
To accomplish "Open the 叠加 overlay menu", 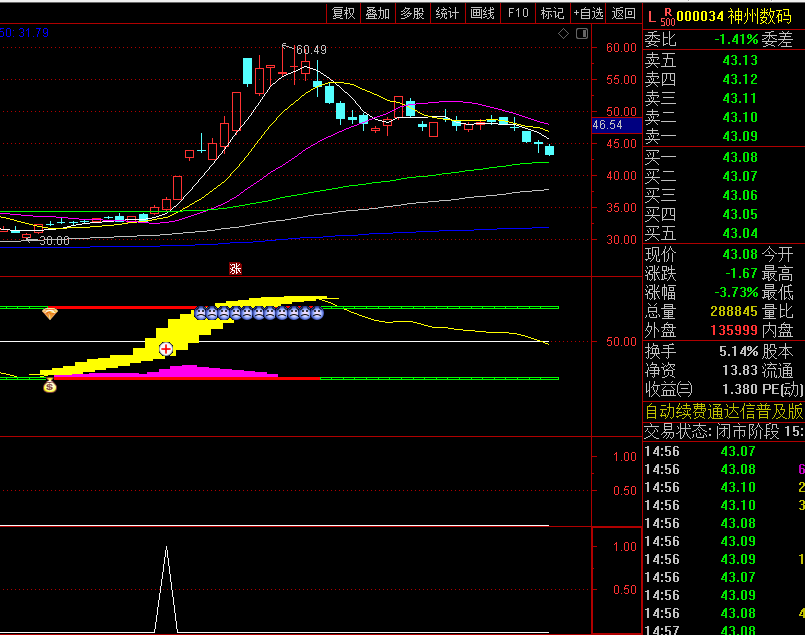I will click(x=378, y=13).
